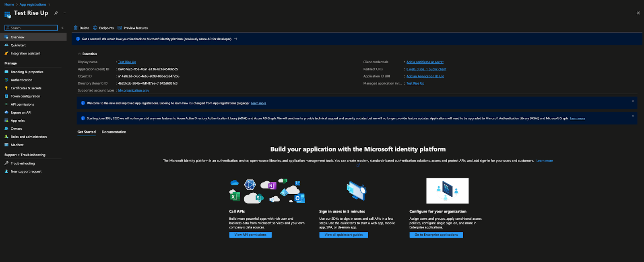Click the Go to Enterprise applications button
644x262 pixels.
436,235
